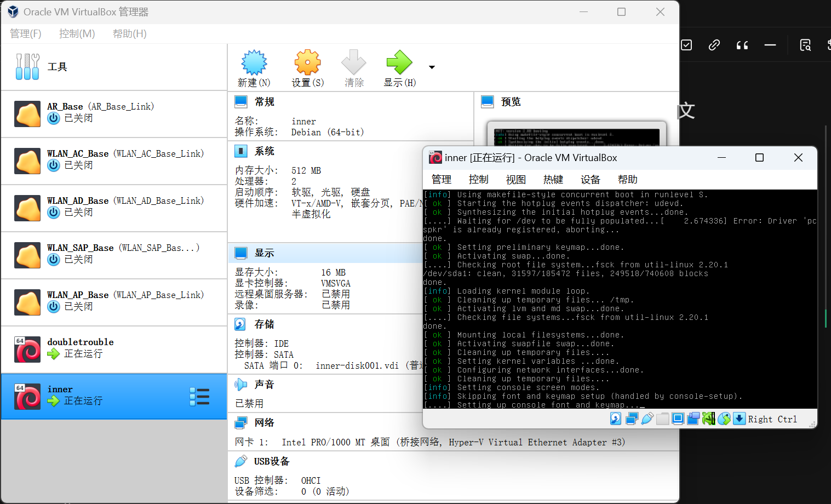This screenshot has width=831, height=504.
Task: Open 帮助(H) menu in VirtualBox manager
Action: 130,34
